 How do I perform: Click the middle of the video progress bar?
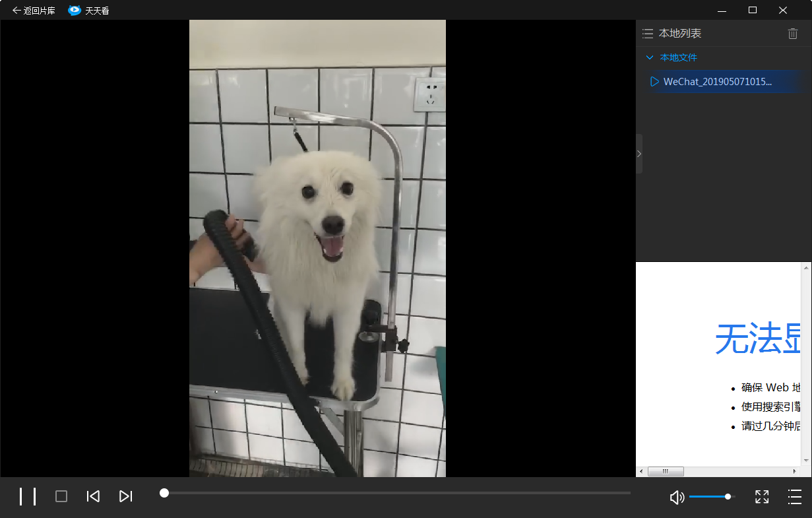point(396,493)
